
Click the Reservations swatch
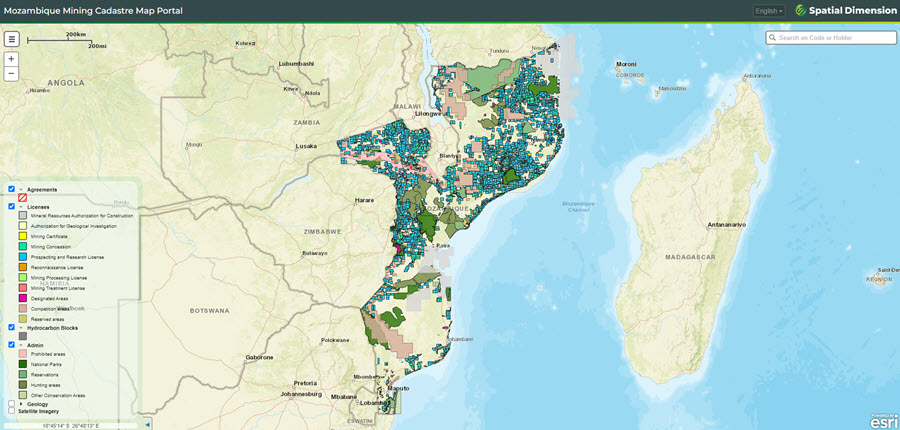(x=22, y=374)
